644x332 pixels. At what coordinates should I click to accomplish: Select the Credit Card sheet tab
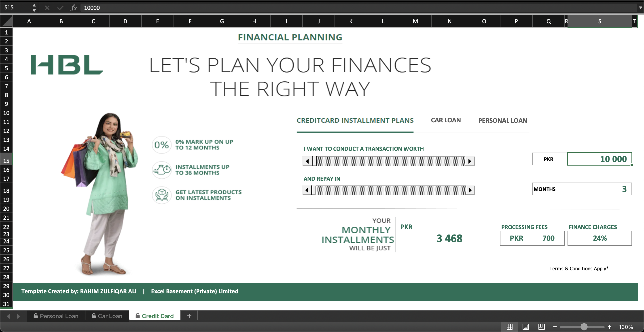pos(155,316)
